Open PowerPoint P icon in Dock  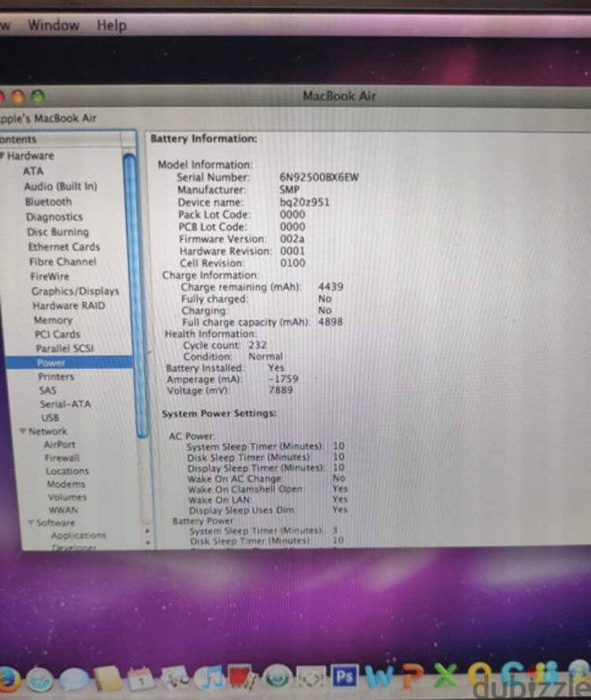click(412, 676)
